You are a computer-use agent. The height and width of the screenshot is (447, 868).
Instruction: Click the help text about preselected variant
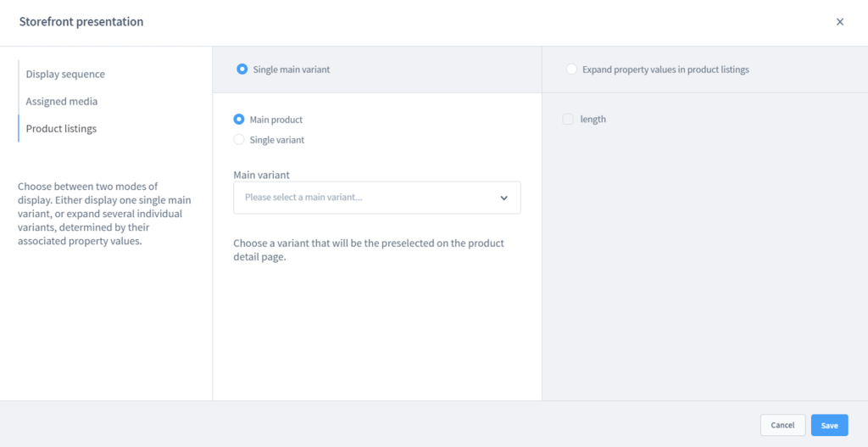pyautogui.click(x=369, y=250)
